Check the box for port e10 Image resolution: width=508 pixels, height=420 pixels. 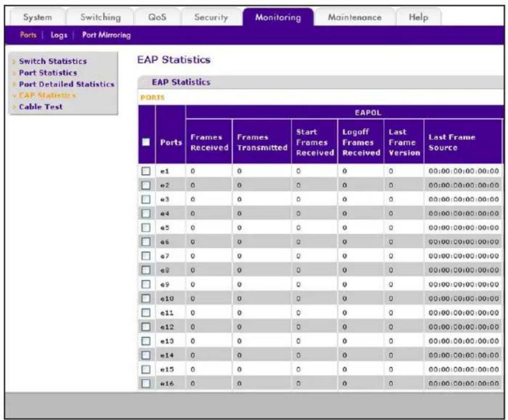146,299
